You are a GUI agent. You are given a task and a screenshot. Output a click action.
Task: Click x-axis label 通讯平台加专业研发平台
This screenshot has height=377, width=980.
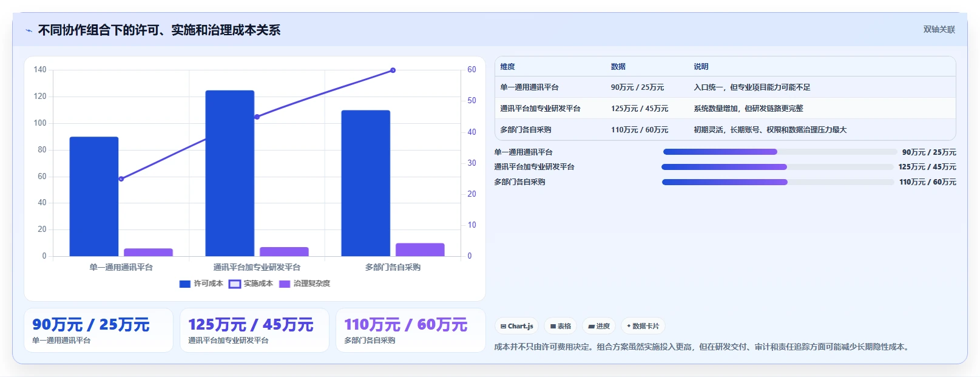[x=257, y=267]
